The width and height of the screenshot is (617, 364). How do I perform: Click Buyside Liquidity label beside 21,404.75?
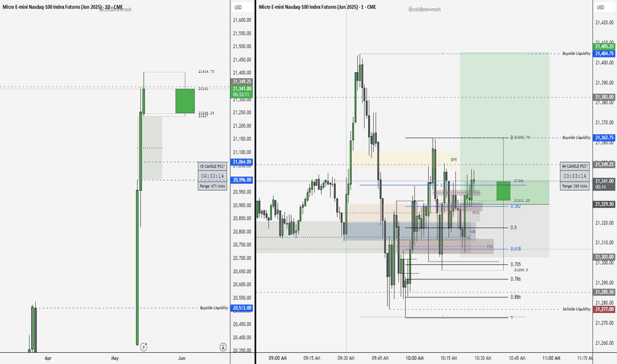pyautogui.click(x=577, y=53)
